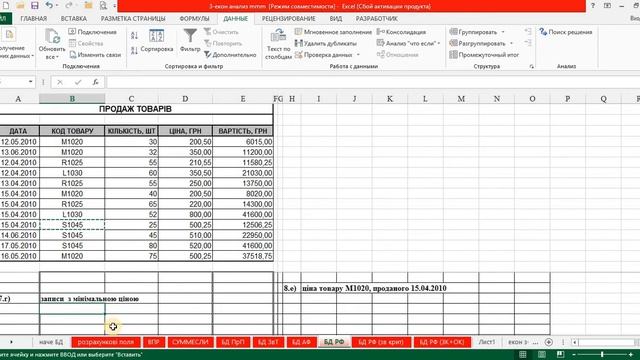Viewport: 640px width, 360px height.
Task: Open Группировать dropdown arrow
Action: tap(503, 32)
